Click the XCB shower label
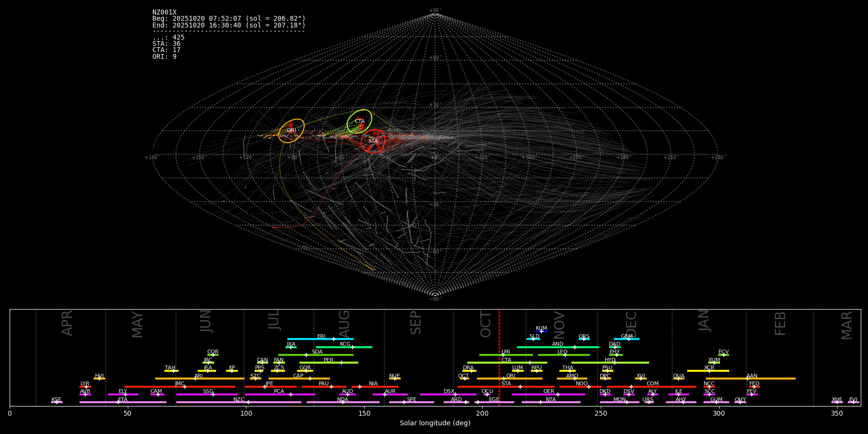The image size is (868, 434). tap(709, 368)
